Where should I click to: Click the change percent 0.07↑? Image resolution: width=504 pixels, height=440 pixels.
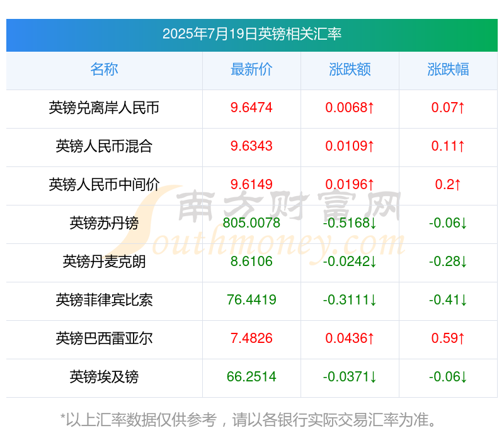point(448,108)
